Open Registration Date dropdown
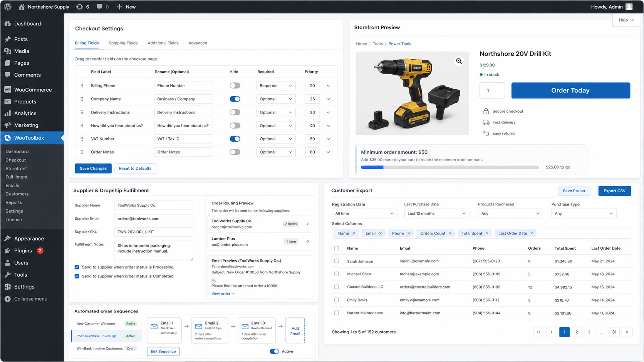The height and width of the screenshot is (362, 644). coord(364,214)
